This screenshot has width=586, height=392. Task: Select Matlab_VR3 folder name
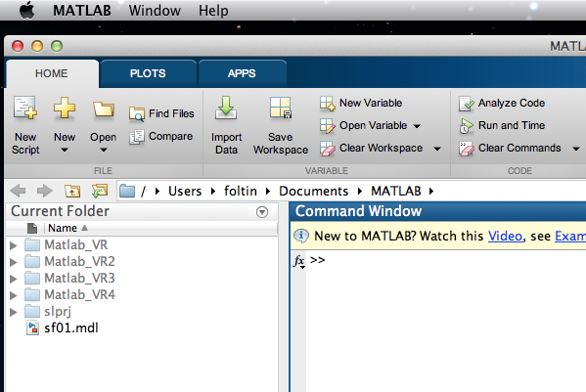(79, 279)
